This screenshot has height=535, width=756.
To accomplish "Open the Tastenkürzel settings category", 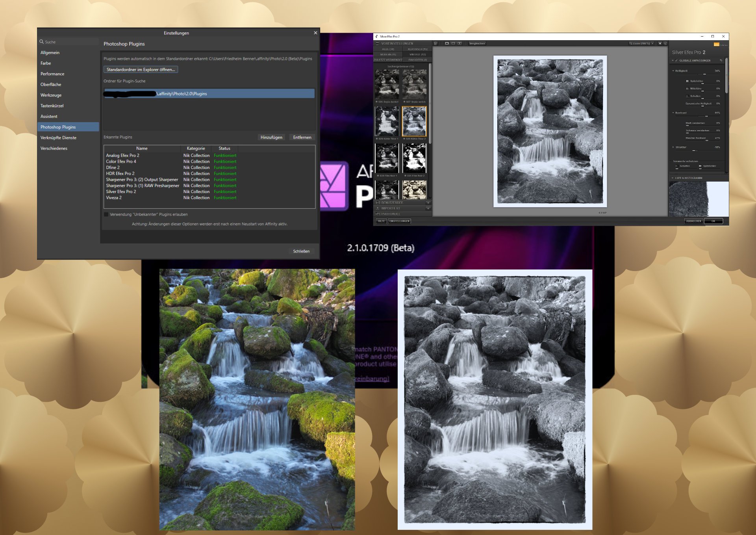I will (x=69, y=106).
